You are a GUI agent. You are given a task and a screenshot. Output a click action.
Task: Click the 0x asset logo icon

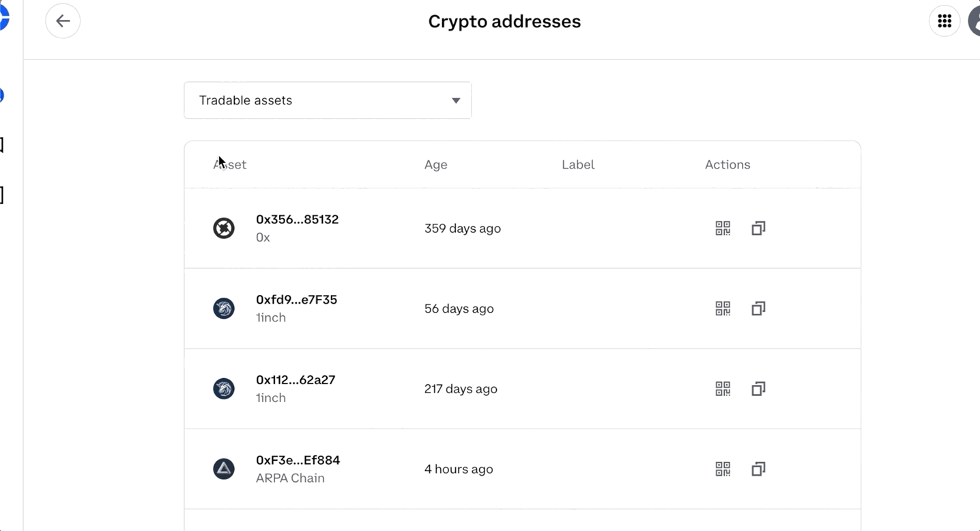point(224,228)
